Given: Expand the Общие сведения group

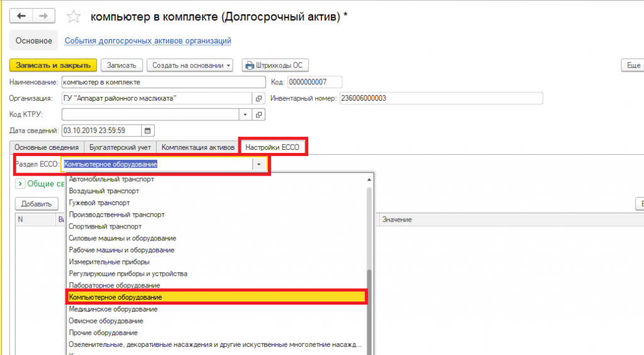Looking at the screenshot, I should 20,184.
